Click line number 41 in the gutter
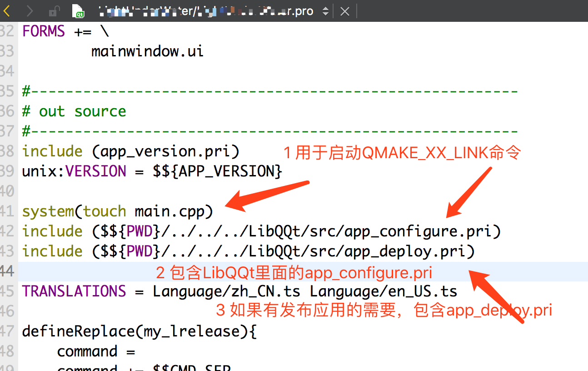 click(x=7, y=211)
